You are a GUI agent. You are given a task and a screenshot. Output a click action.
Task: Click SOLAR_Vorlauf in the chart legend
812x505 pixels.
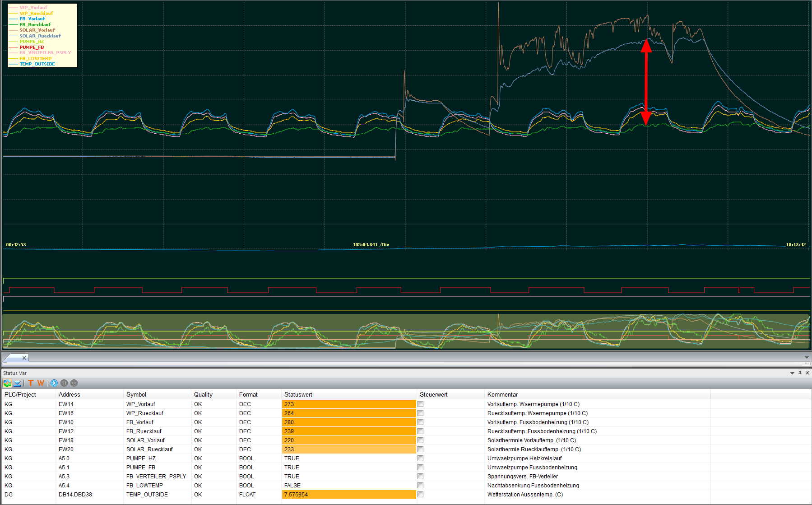pos(37,30)
